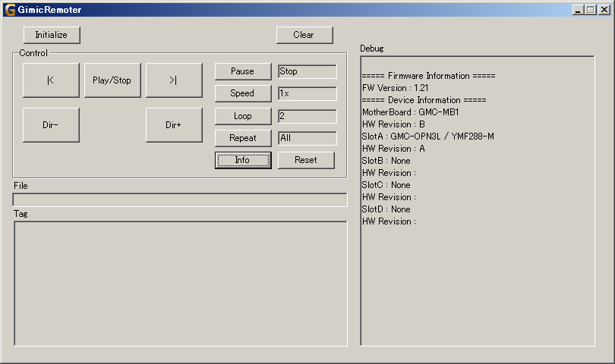Click the loop count field
The height and width of the screenshot is (364, 615).
[307, 116]
